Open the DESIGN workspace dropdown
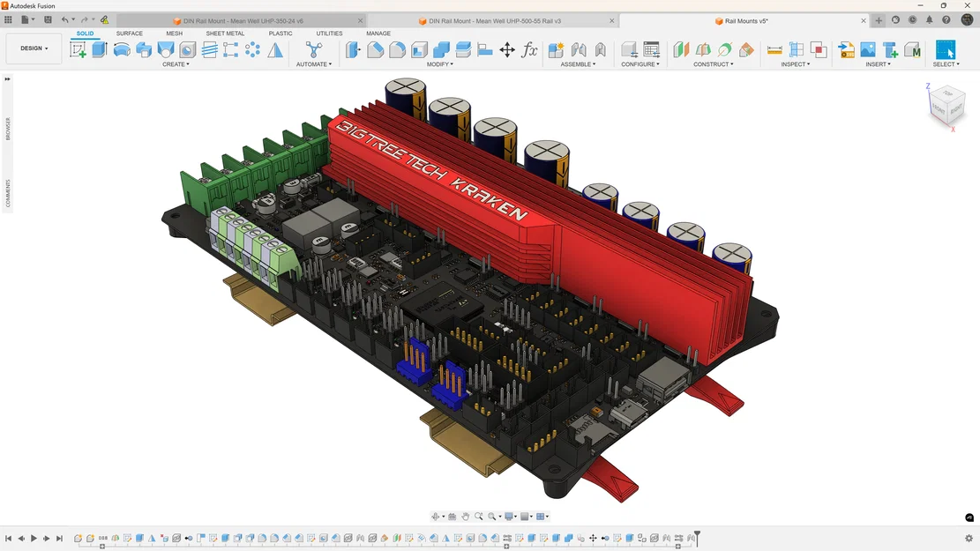Screen dimensions: 980x551 coord(33,48)
